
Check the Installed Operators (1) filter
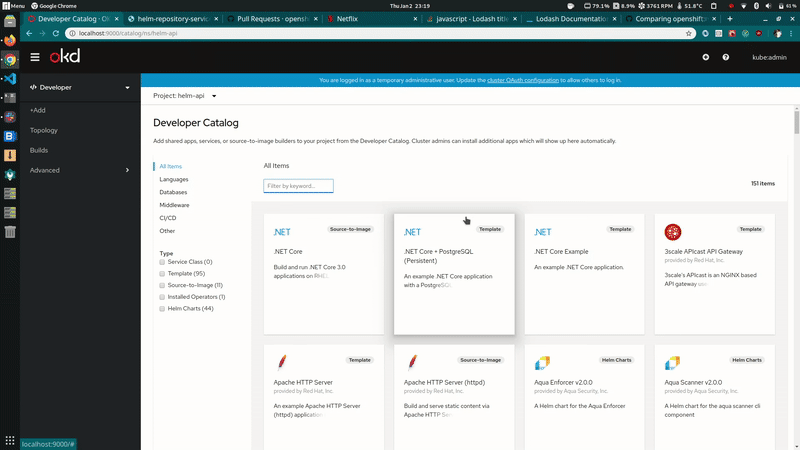[162, 297]
